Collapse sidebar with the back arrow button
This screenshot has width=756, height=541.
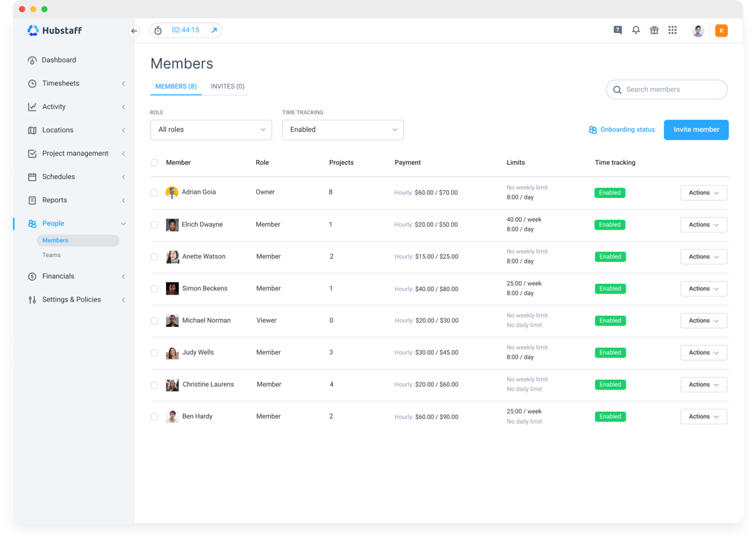pos(134,31)
